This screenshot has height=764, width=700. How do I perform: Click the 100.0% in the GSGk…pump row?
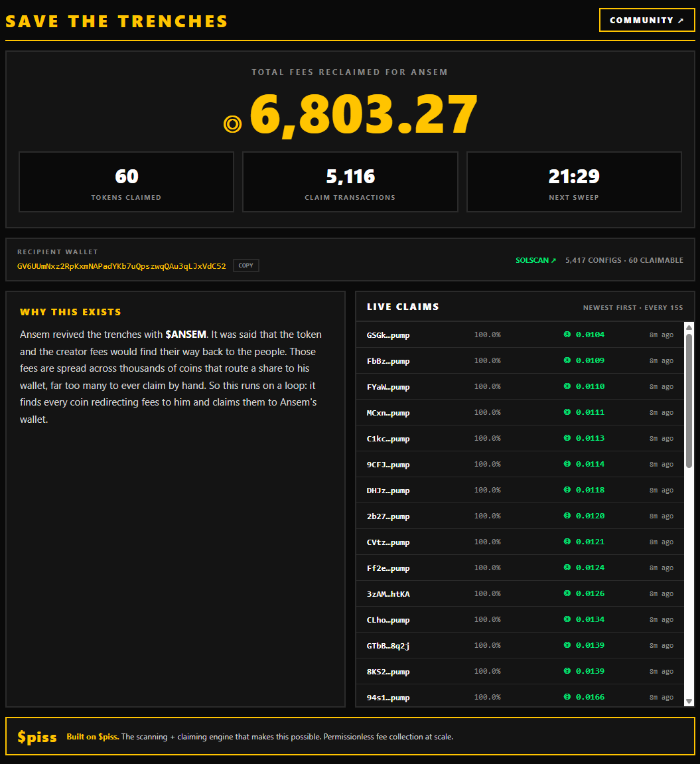[x=487, y=335]
